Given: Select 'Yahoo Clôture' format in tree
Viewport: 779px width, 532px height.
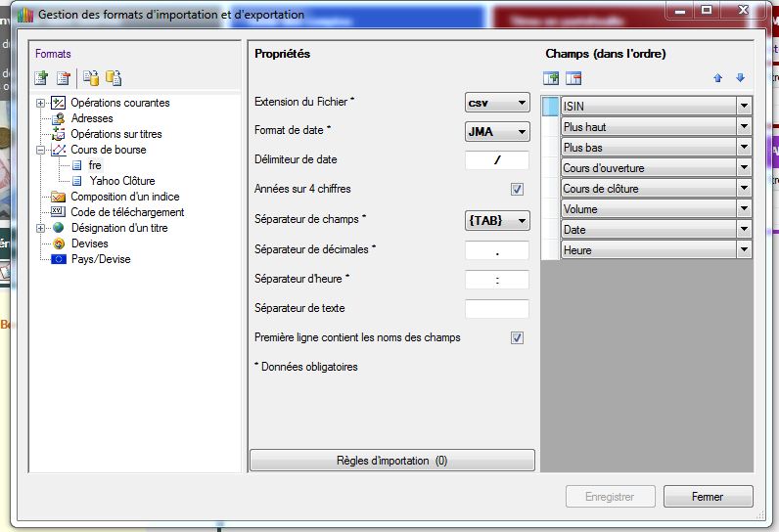Looking at the screenshot, I should click(123, 181).
